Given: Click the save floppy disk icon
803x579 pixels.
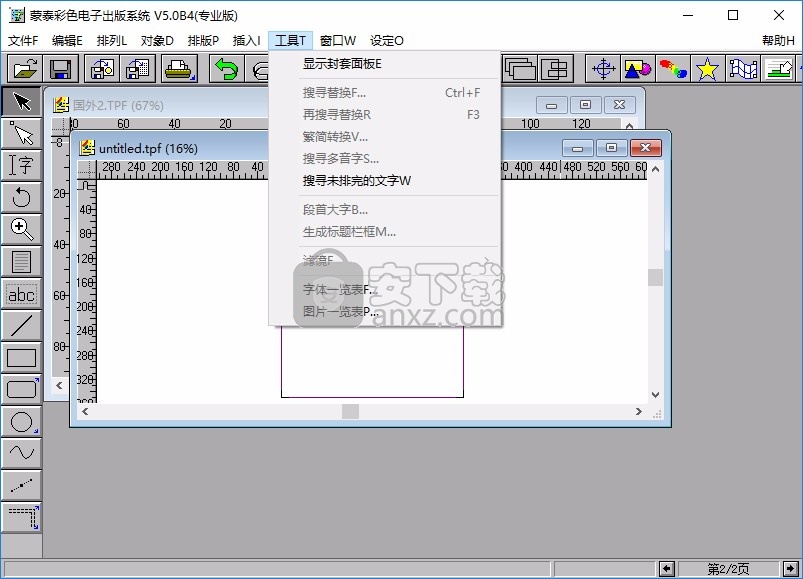Looking at the screenshot, I should [60, 69].
